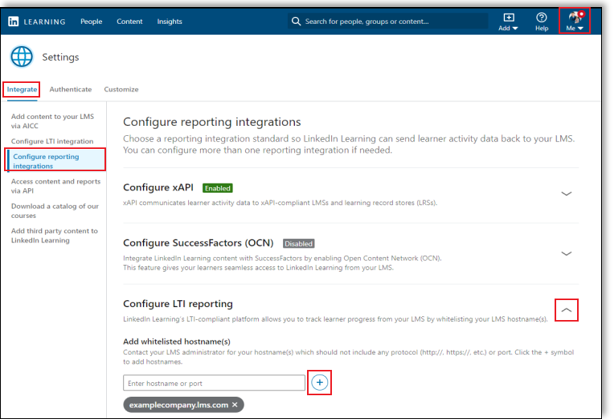Image resolution: width=613 pixels, height=420 pixels.
Task: Click the Configure LTI reporting heading
Action: pos(178,304)
